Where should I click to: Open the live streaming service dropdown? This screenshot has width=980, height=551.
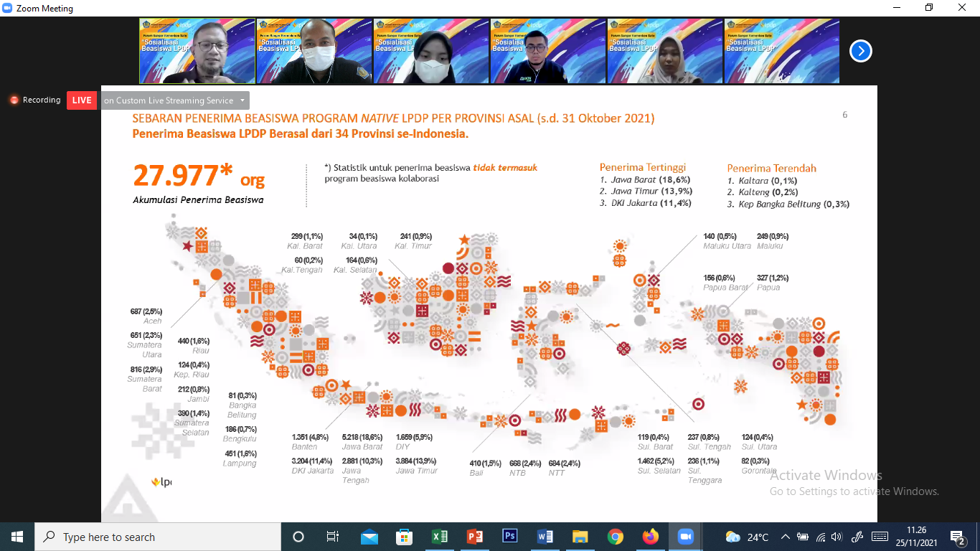[175, 100]
